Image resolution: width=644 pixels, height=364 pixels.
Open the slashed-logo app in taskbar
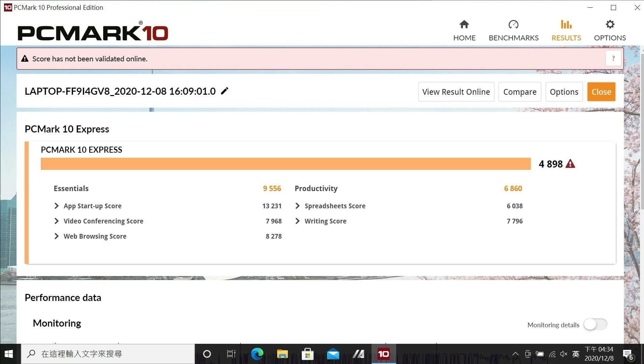[x=358, y=354]
